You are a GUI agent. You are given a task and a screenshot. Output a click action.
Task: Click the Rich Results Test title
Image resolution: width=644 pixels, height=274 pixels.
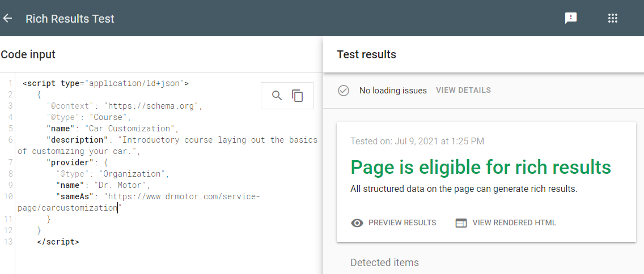[x=70, y=19]
